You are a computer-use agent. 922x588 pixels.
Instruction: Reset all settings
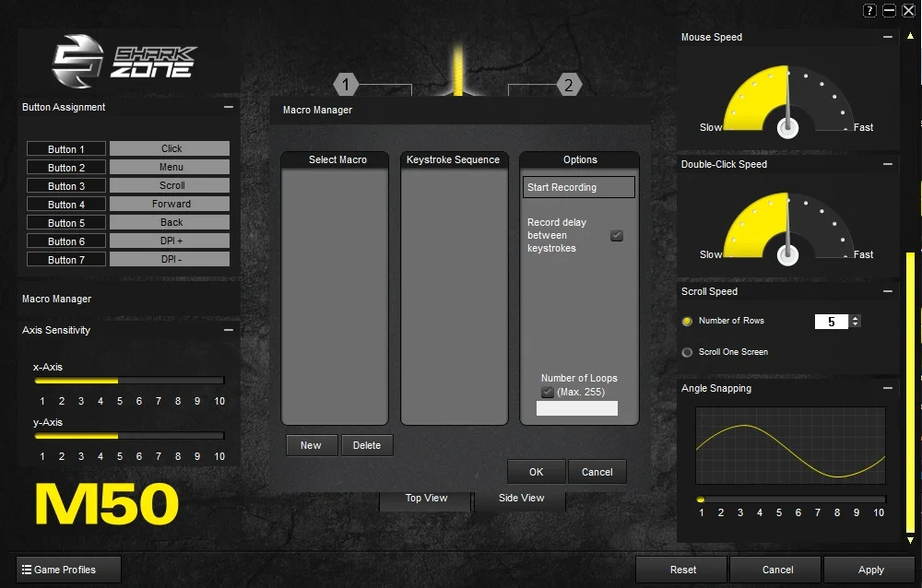(x=682, y=570)
